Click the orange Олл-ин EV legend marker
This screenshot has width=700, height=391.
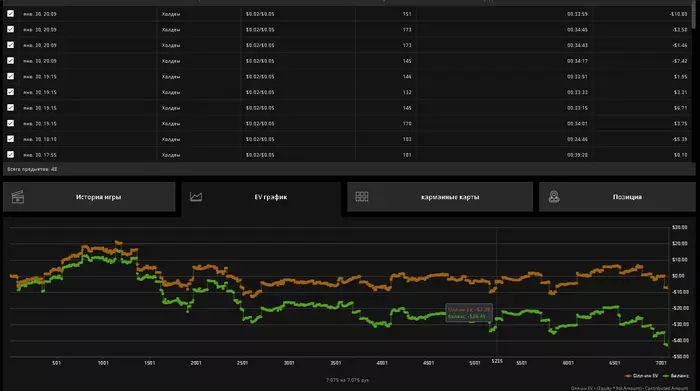click(628, 376)
